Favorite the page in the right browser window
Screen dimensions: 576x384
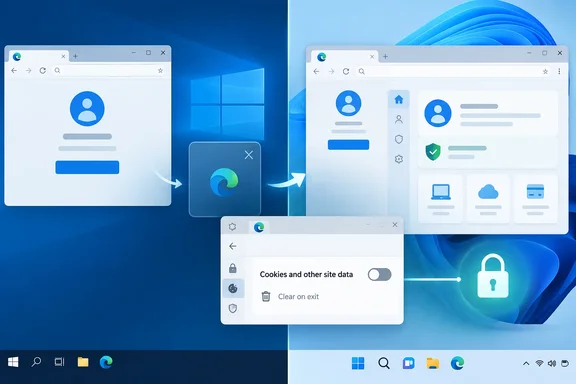point(546,72)
